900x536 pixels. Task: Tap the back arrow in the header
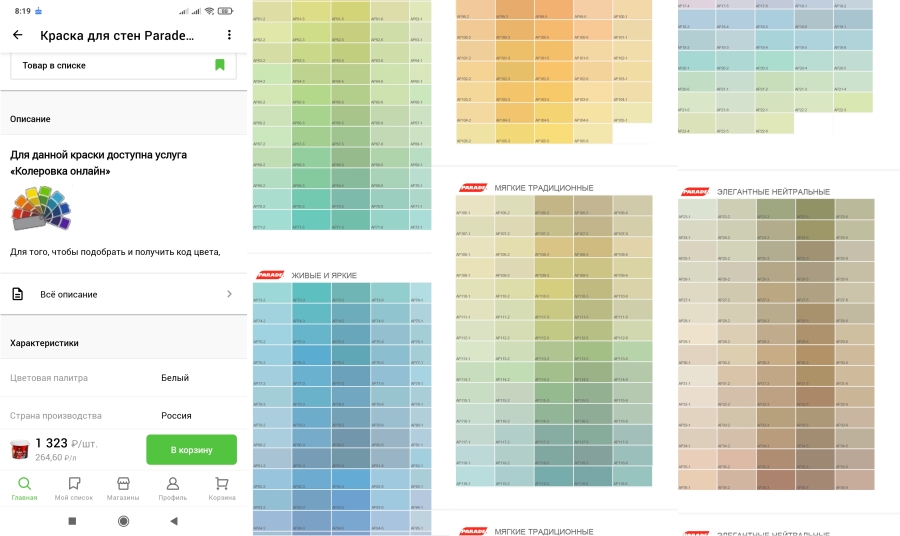[18, 35]
